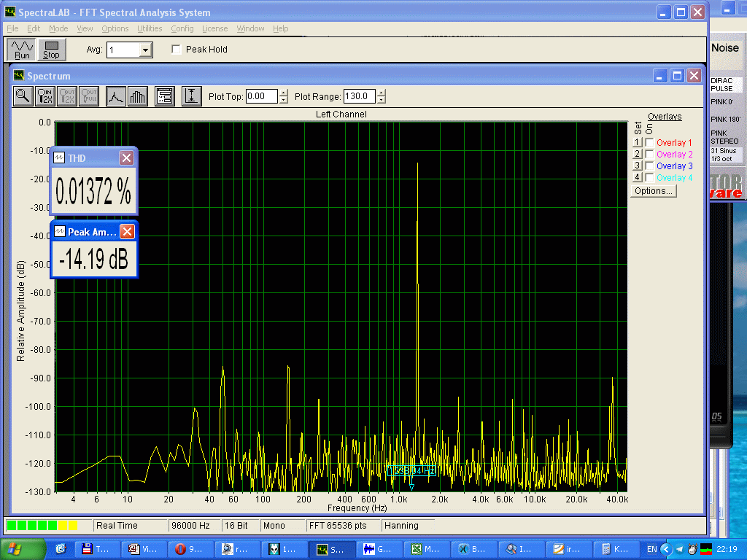The width and height of the screenshot is (747, 560).
Task: Close the THD readout window
Action: 126,158
